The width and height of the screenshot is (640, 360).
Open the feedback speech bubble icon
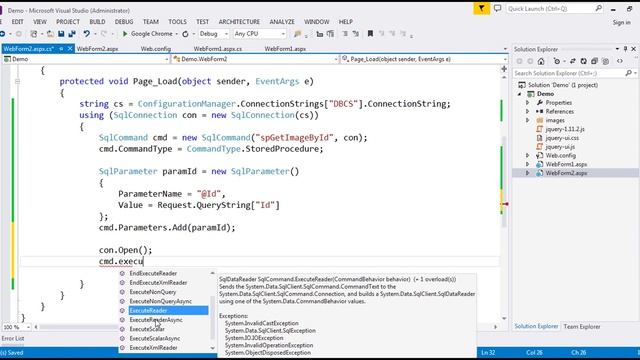pyautogui.click(x=497, y=8)
